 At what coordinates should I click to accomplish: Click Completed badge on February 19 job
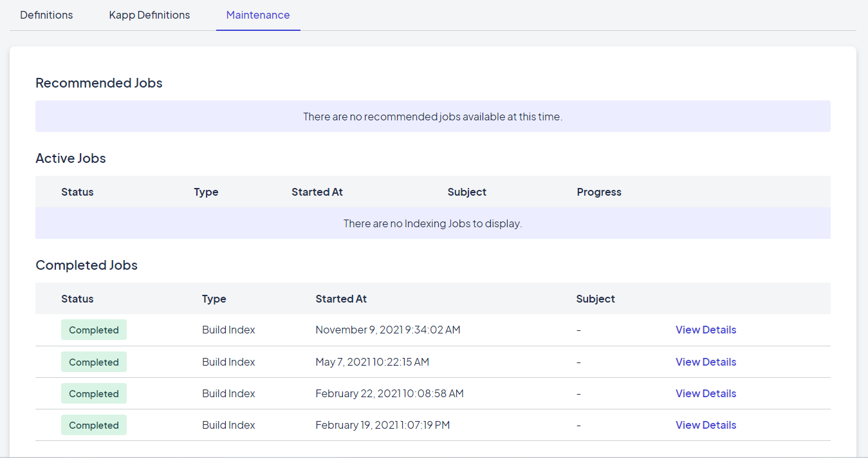pos(94,425)
